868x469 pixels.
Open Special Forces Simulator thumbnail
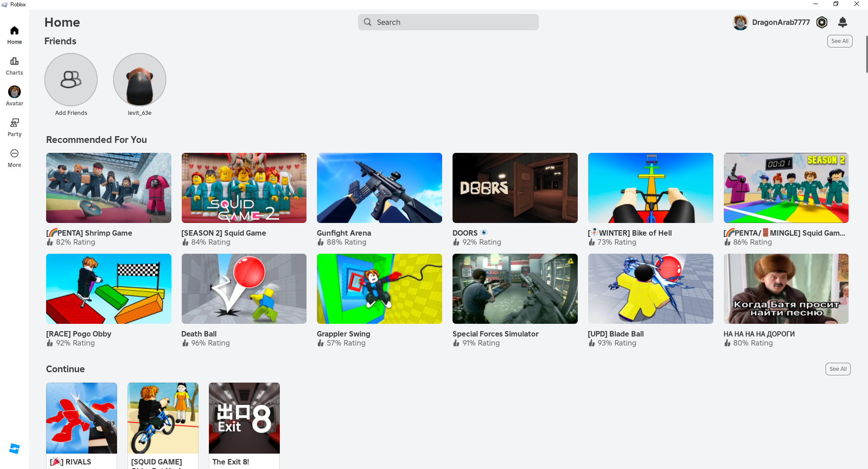pyautogui.click(x=515, y=289)
